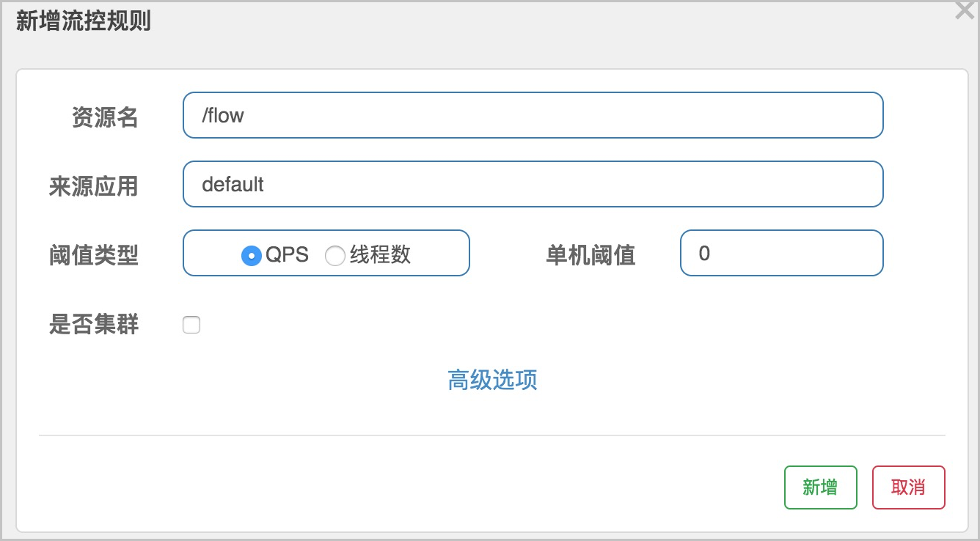This screenshot has width=980, height=541.
Task: Click the 来源应用 input field containing default
Action: 533,184
